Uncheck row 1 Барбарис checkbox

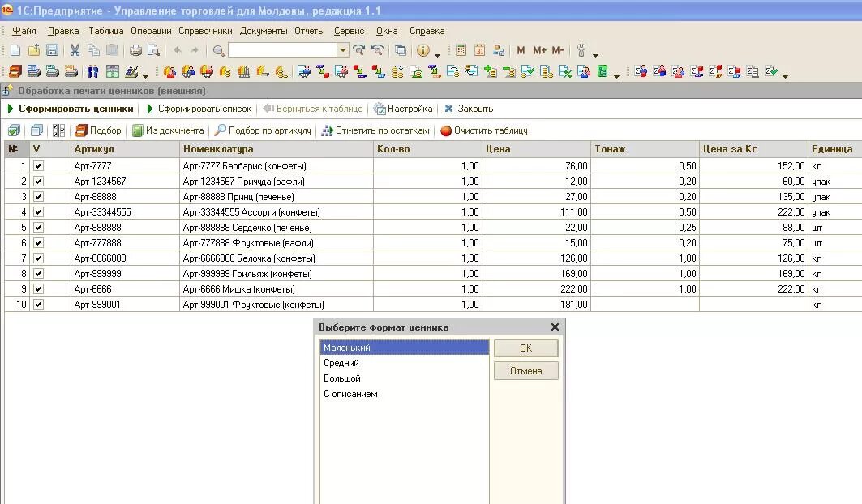coord(38,165)
